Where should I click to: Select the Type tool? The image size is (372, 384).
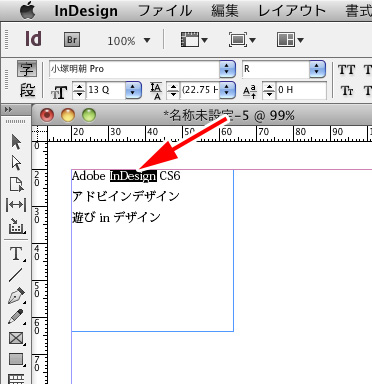click(16, 254)
